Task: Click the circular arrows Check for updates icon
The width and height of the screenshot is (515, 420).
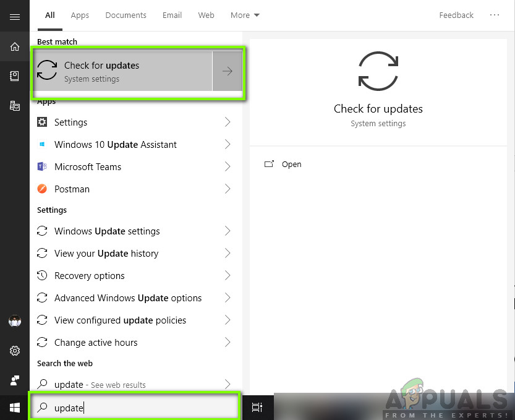Action: (47, 70)
